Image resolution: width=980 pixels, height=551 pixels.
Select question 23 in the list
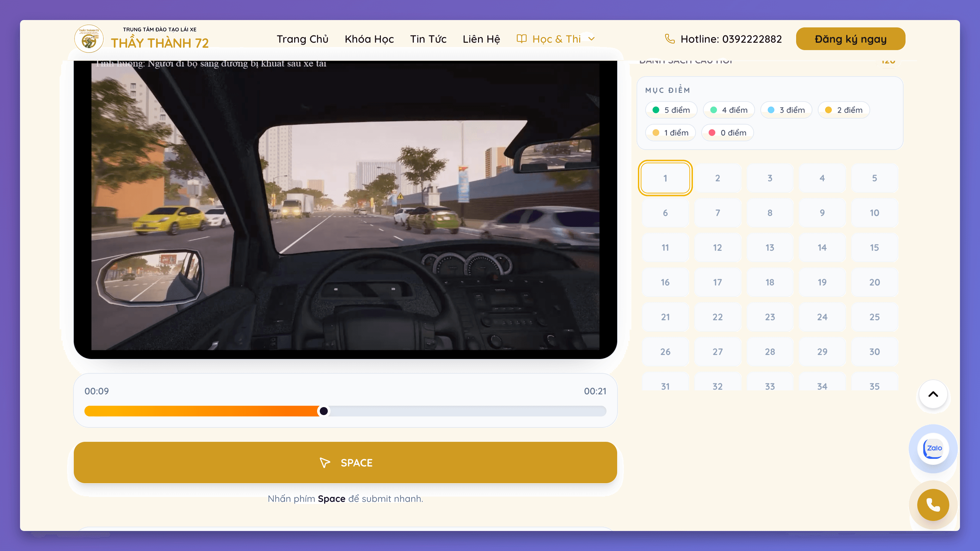pyautogui.click(x=770, y=317)
